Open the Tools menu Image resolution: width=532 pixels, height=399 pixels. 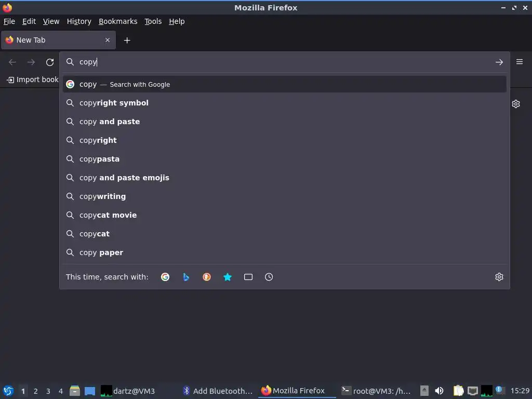tap(153, 21)
